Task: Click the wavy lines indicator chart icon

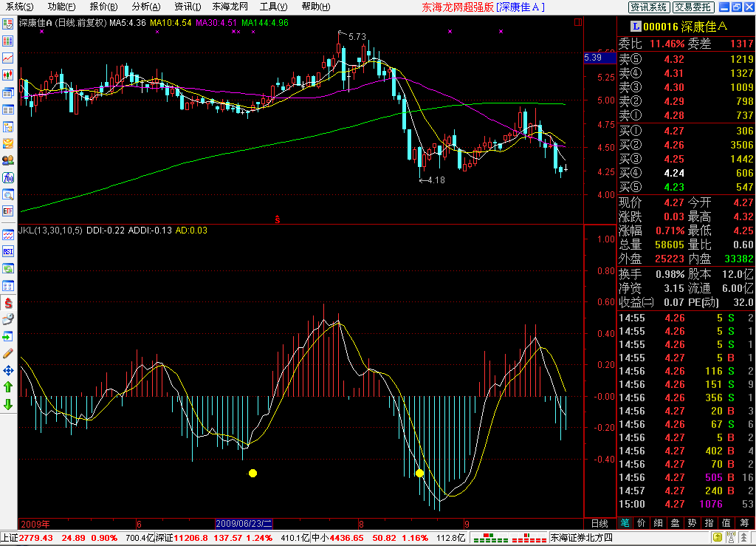Action: [7, 235]
